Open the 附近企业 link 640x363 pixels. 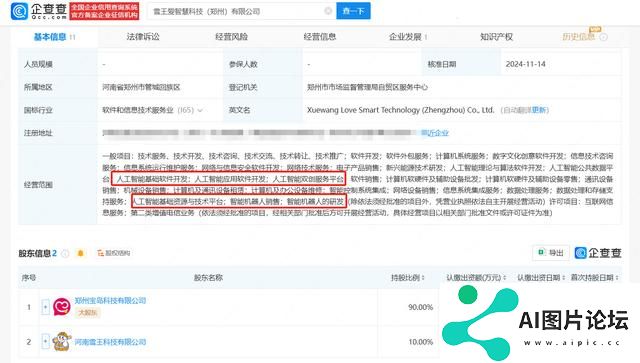435,133
